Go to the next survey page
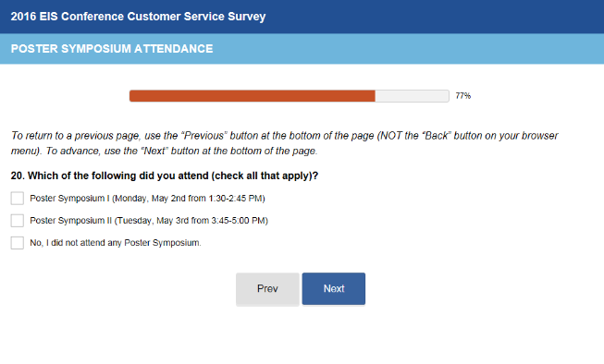Screen dimensions: 604x364 point(334,288)
